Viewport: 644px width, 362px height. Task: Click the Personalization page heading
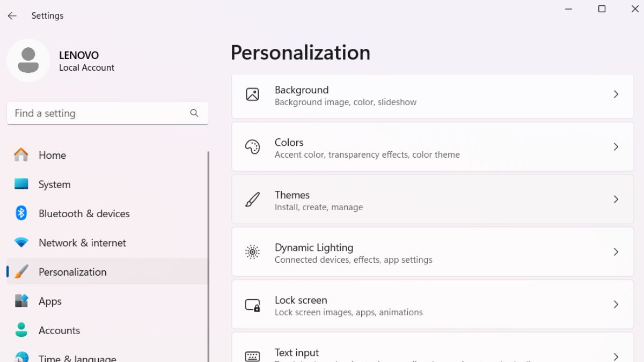(301, 53)
